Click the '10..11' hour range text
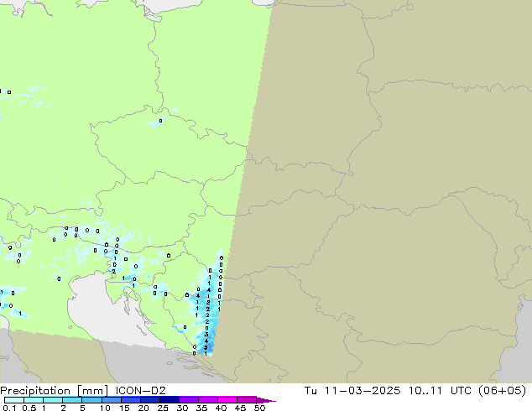This screenshot has height=411, width=532. (425, 390)
